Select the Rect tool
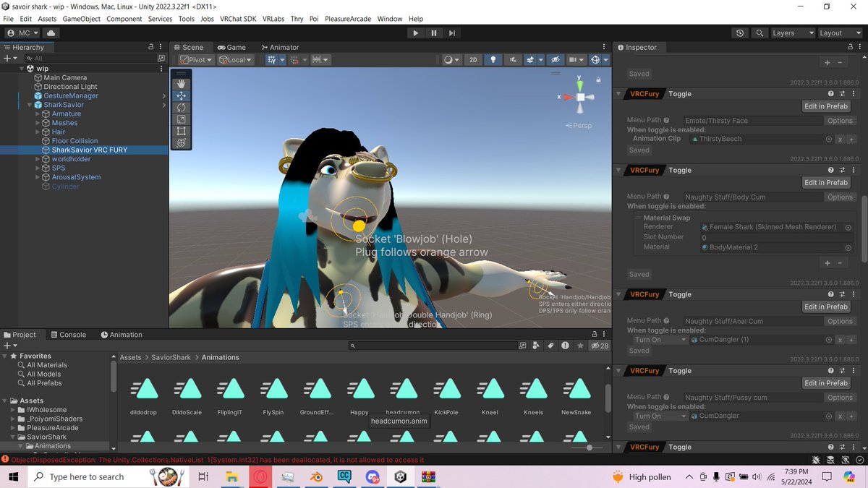 [x=181, y=131]
